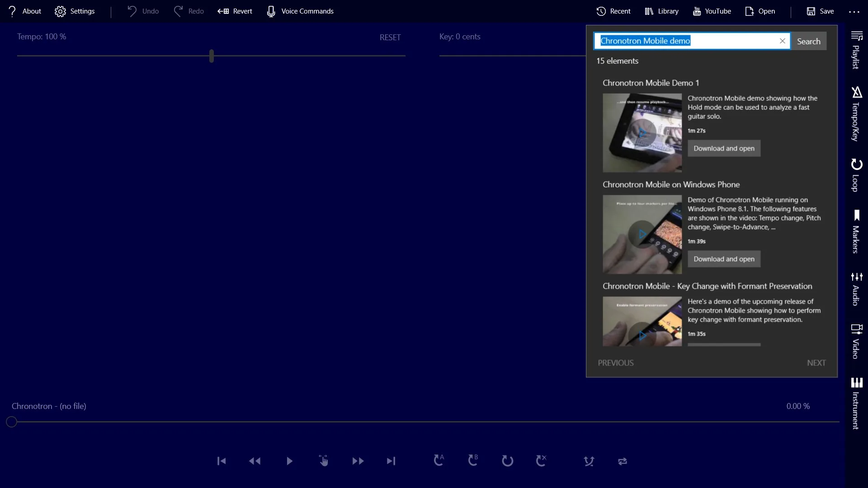Open the Tempo/Key side panel

pos(856,114)
